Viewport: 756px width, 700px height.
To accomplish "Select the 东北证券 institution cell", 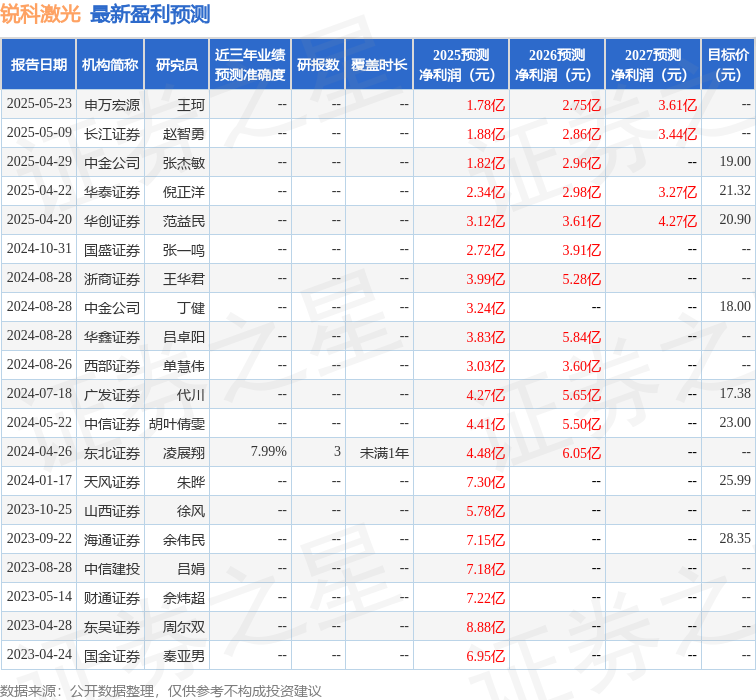I will pyautogui.click(x=112, y=453).
